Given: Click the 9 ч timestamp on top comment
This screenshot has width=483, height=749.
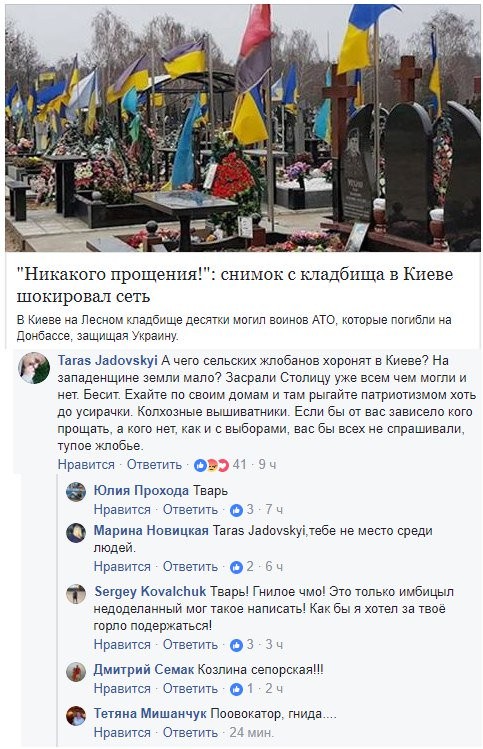Looking at the screenshot, I should click(268, 465).
